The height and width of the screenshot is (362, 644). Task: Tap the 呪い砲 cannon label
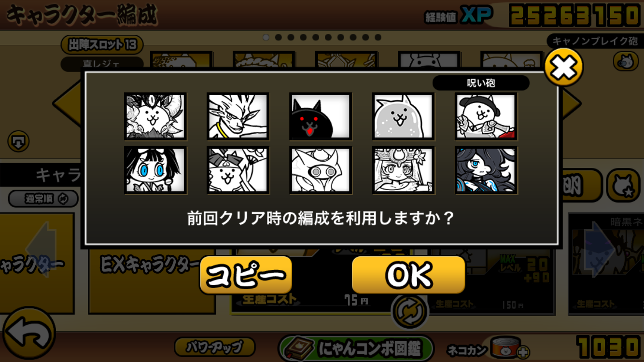pyautogui.click(x=481, y=83)
